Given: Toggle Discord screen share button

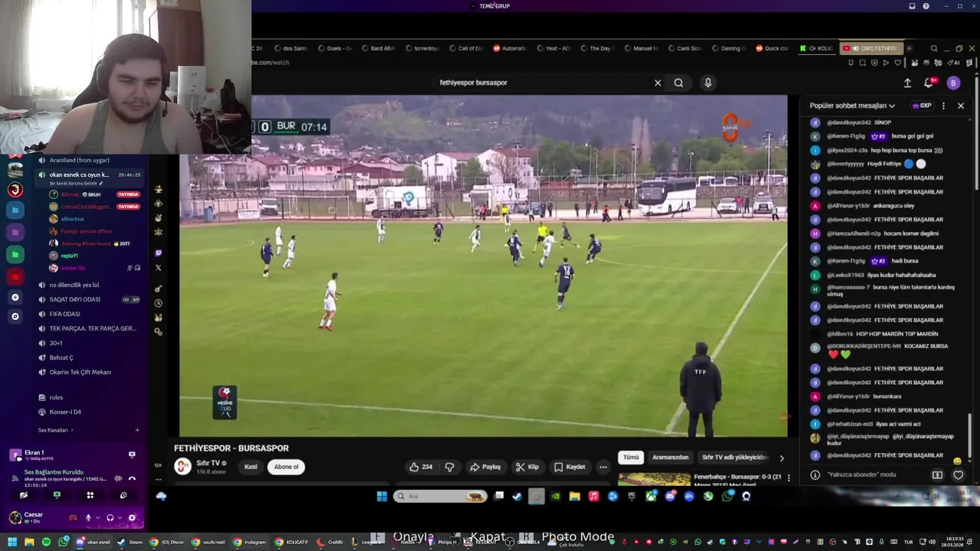Looking at the screenshot, I should pyautogui.click(x=57, y=495).
